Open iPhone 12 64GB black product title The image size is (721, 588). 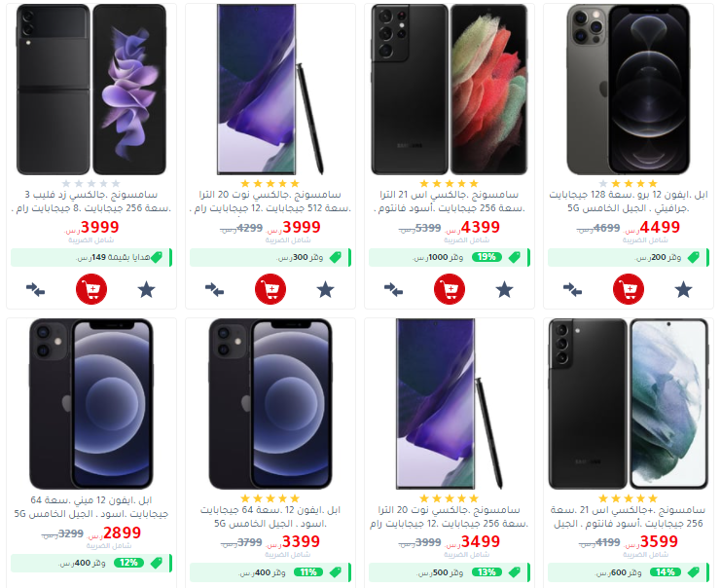270,517
